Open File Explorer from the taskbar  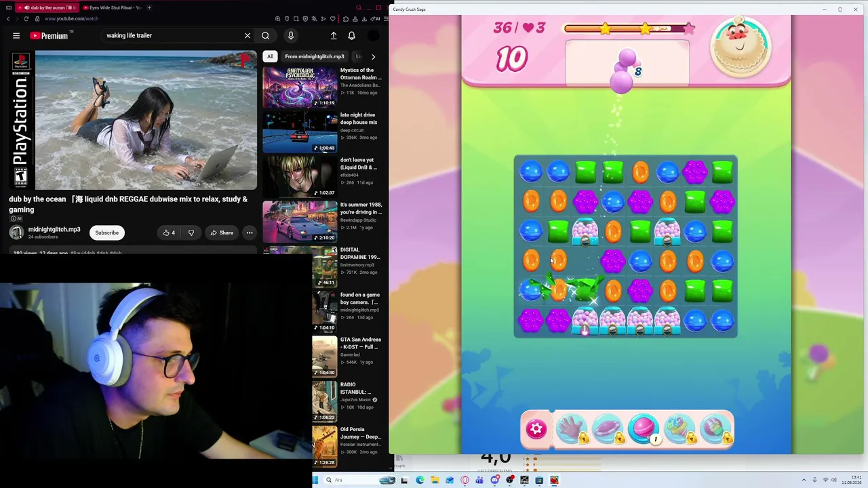tap(435, 480)
